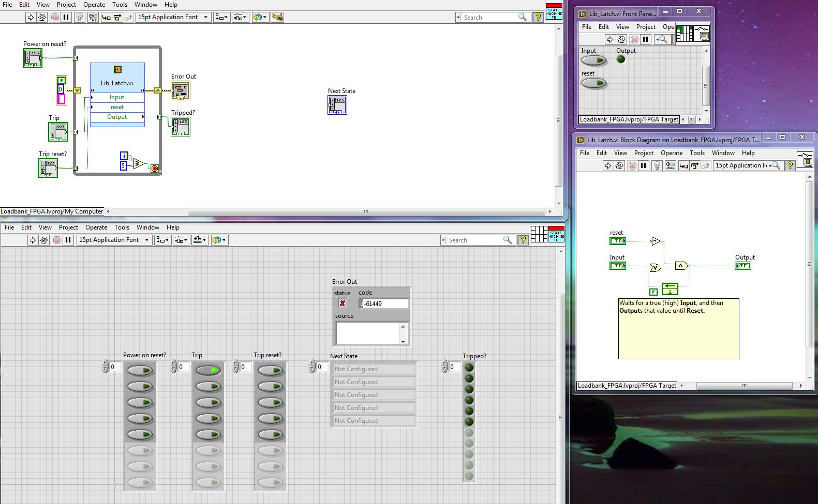The height and width of the screenshot is (504, 818).
Task: Open Tools menu in top block diagram window
Action: coord(120,4)
